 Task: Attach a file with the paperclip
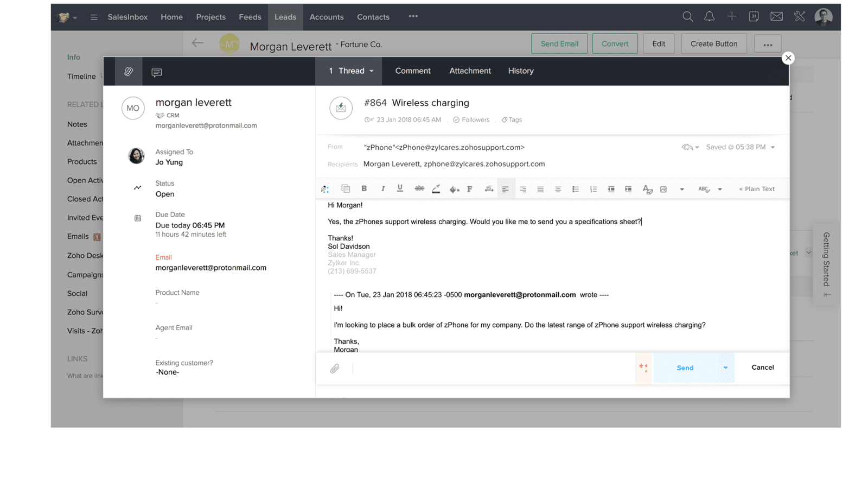pyautogui.click(x=335, y=369)
